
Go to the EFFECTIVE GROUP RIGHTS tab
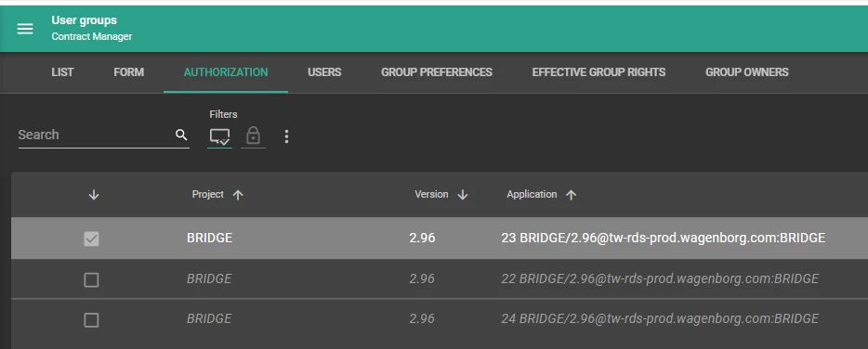pos(599,72)
